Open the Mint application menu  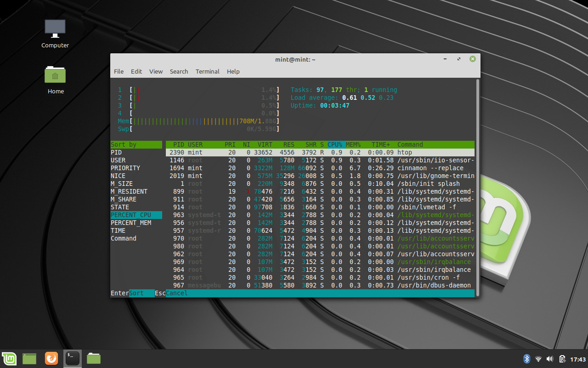click(9, 358)
